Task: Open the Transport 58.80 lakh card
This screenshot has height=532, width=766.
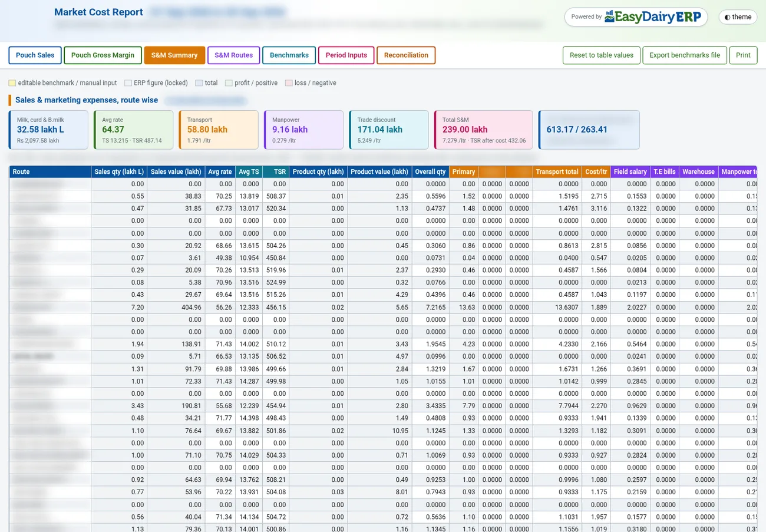Action: coord(219,130)
